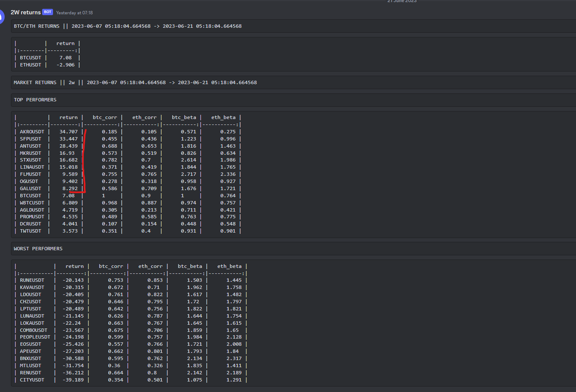
Task: Click AGLDUSDT ticker
Action: click(32, 210)
